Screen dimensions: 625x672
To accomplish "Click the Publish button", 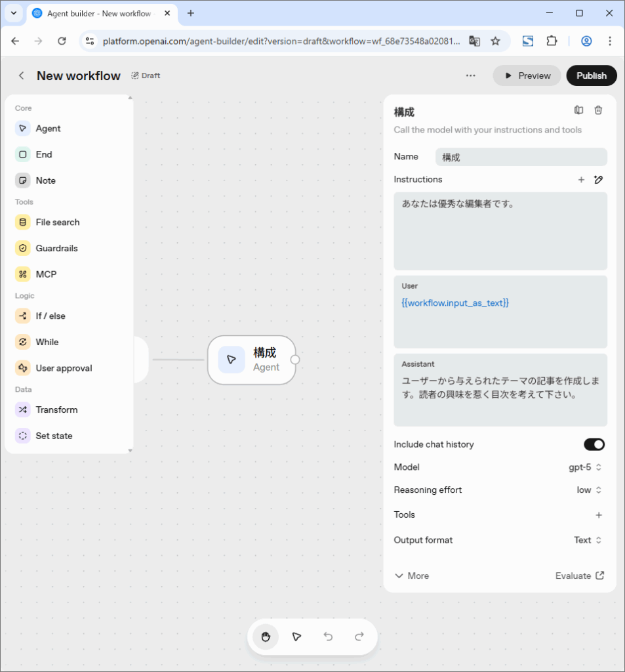I will pyautogui.click(x=591, y=75).
